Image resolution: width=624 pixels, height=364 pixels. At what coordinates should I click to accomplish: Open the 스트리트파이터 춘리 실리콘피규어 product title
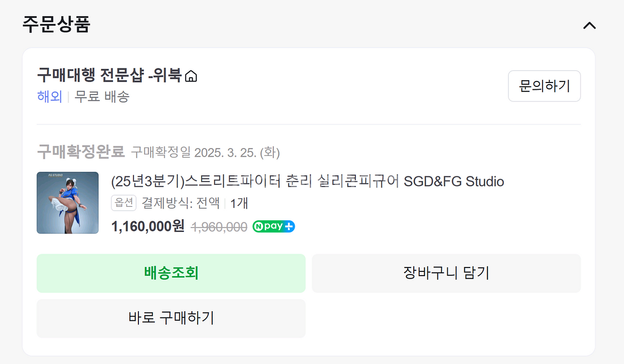click(x=308, y=182)
